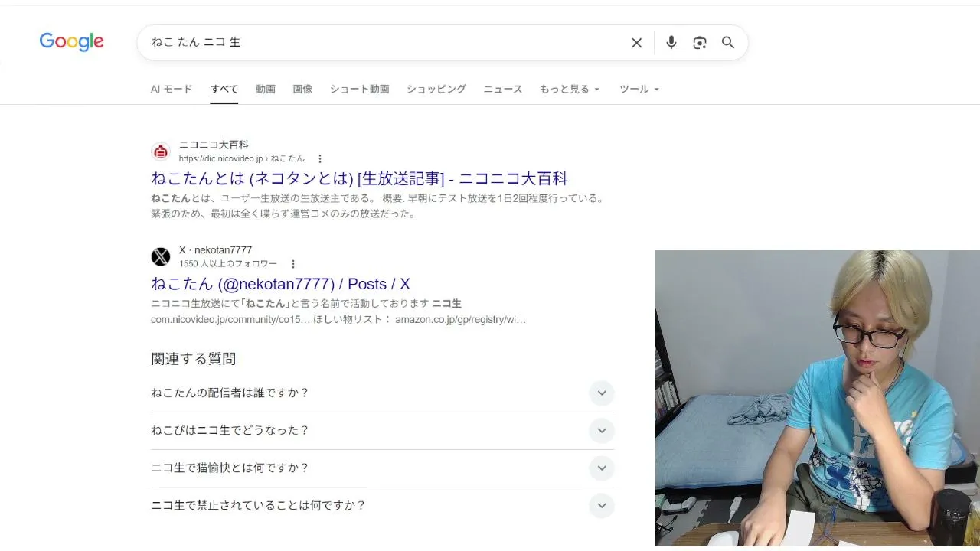Click the dic.nicovideo.jp URL breadcrumb
The width and height of the screenshot is (980, 551).
tap(242, 159)
